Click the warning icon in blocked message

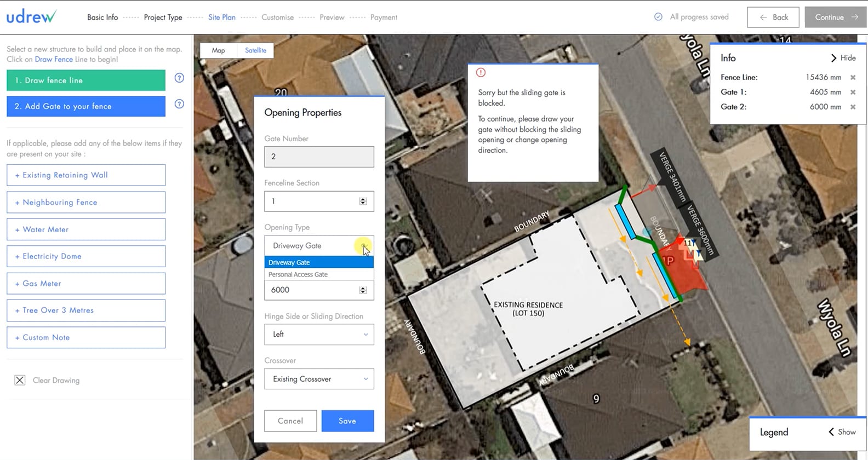pos(481,72)
